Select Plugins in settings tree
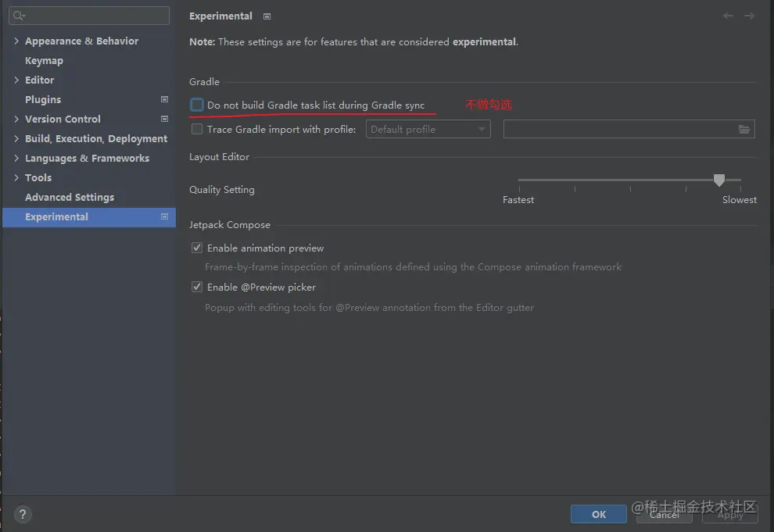Image resolution: width=774 pixels, height=532 pixels. tap(43, 99)
